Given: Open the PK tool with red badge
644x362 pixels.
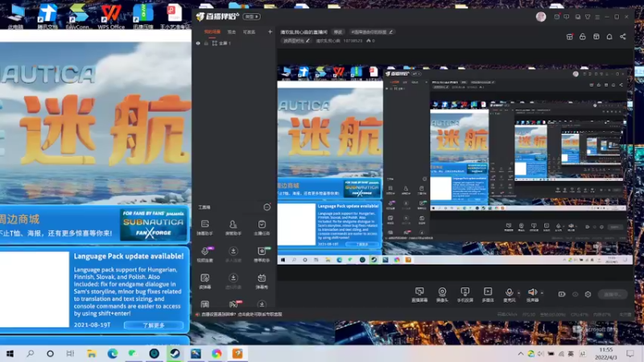Looking at the screenshot, I should 233,304.
